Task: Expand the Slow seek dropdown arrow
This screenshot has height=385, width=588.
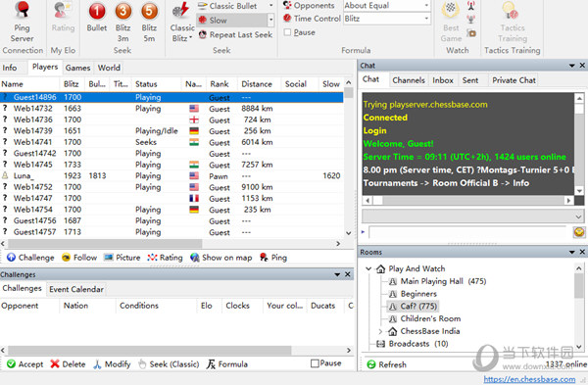Action: point(270,21)
